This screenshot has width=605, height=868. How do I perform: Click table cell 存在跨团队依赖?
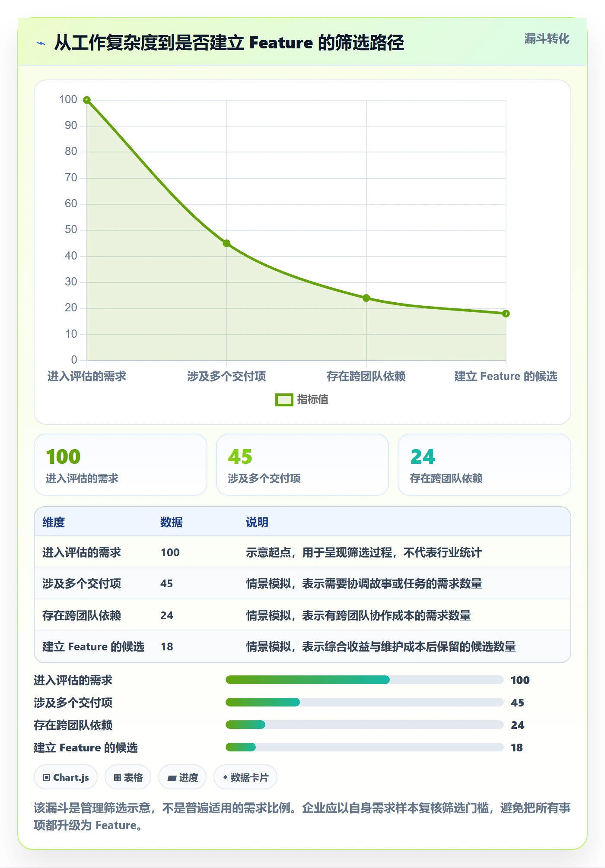(x=82, y=615)
